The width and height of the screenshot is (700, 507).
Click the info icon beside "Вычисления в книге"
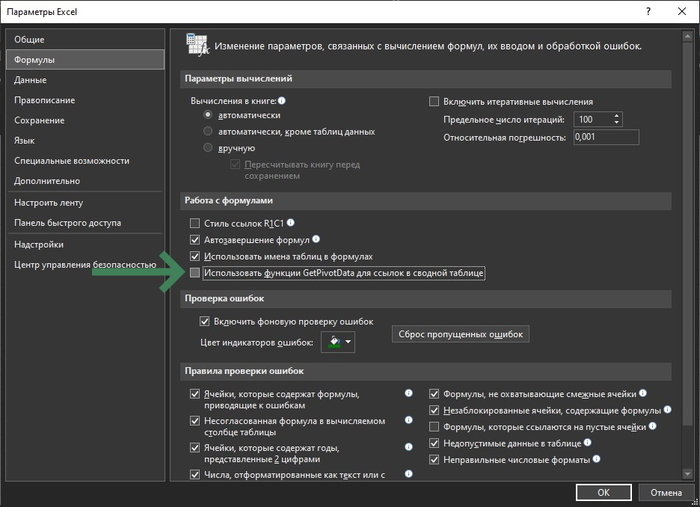tap(283, 101)
